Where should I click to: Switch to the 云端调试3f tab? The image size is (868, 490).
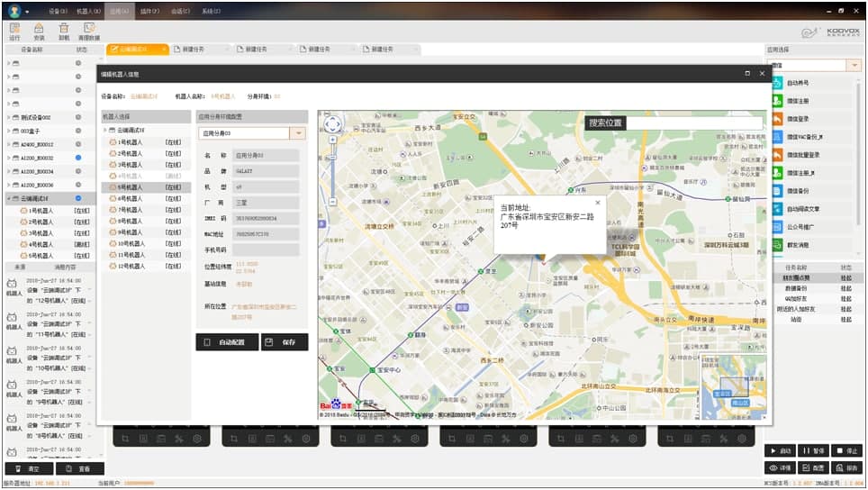coord(135,49)
